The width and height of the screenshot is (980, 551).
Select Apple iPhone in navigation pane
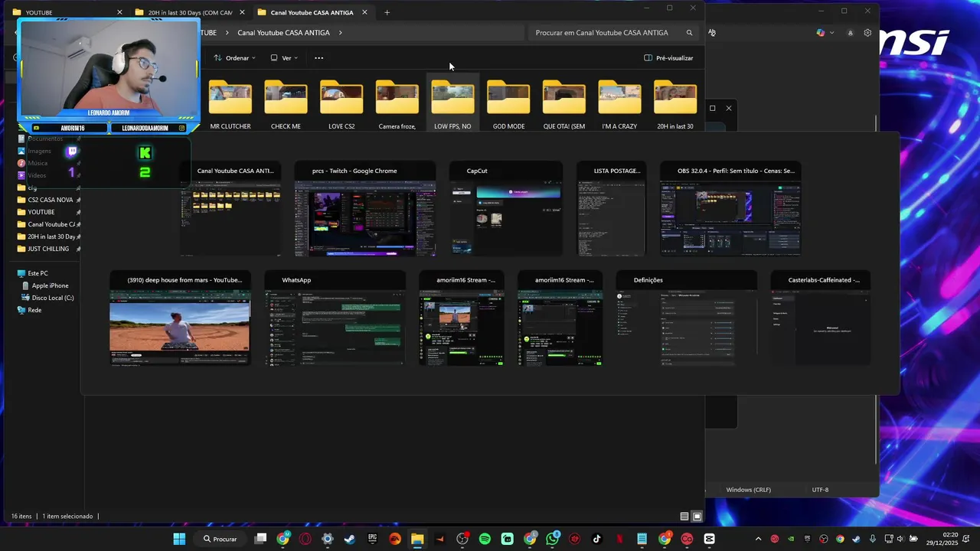pos(50,285)
